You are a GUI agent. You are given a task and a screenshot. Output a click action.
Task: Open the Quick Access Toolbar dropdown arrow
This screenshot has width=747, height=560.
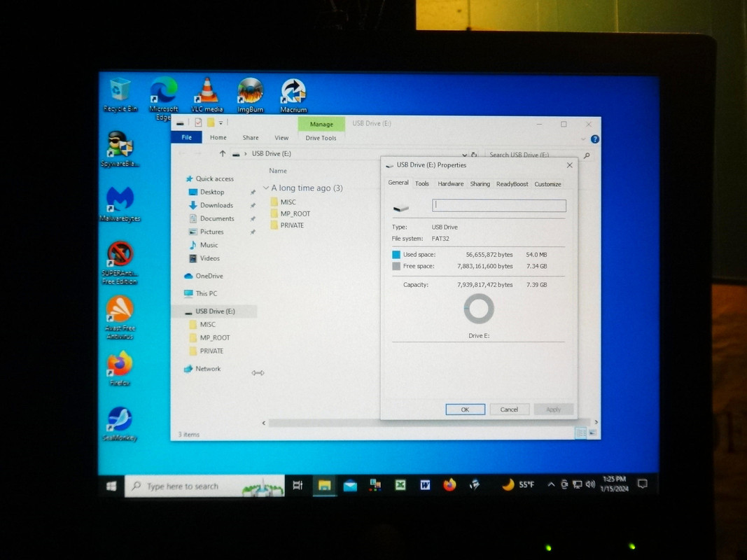tap(221, 123)
